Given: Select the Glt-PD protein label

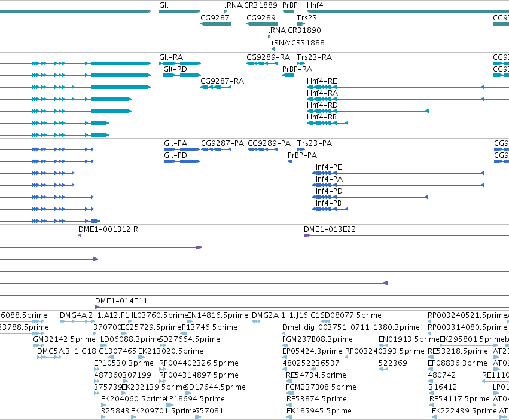Looking at the screenshot, I should pyautogui.click(x=176, y=155).
